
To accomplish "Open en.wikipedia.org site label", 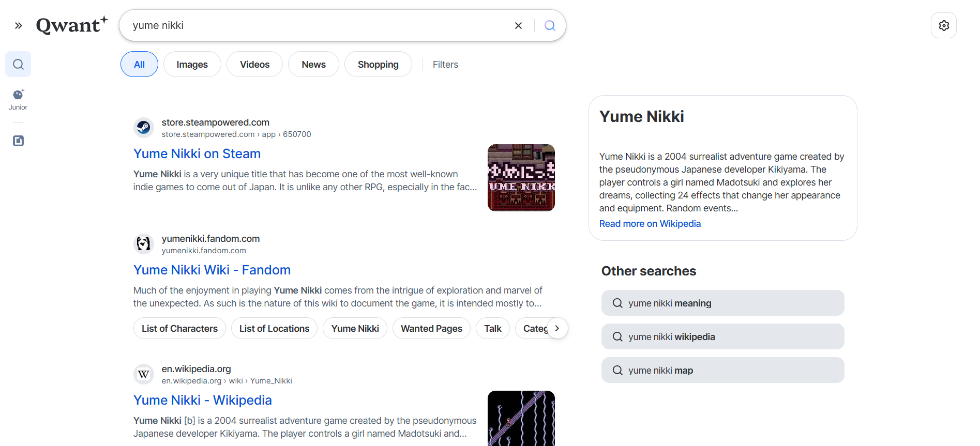I will (x=196, y=369).
